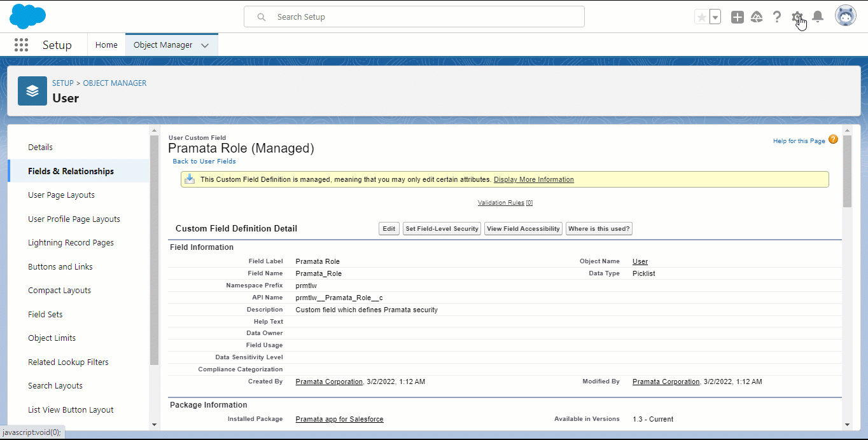This screenshot has height=440, width=868.
Task: Open the user profile avatar
Action: pyautogui.click(x=846, y=17)
